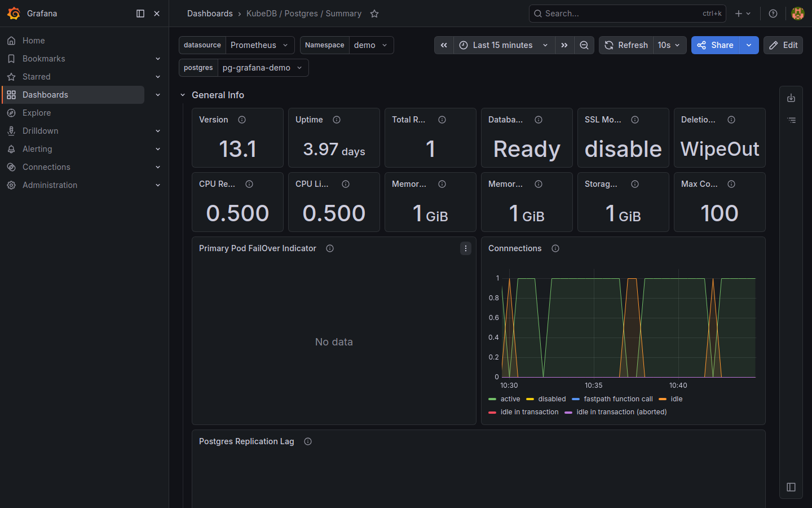Open the postgres pg-grafana-demo dropdown
Viewport: 812px width, 508px height.
point(263,68)
